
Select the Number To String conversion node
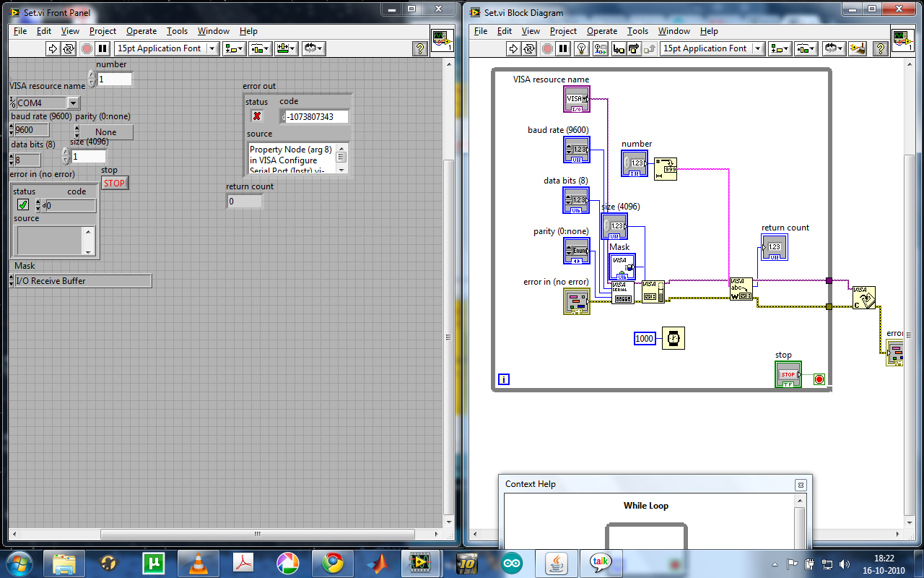pyautogui.click(x=666, y=168)
